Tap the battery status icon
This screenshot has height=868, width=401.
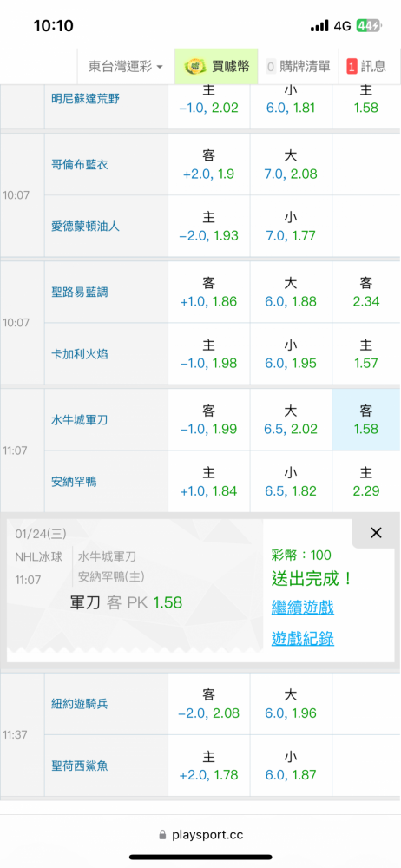coord(368,25)
